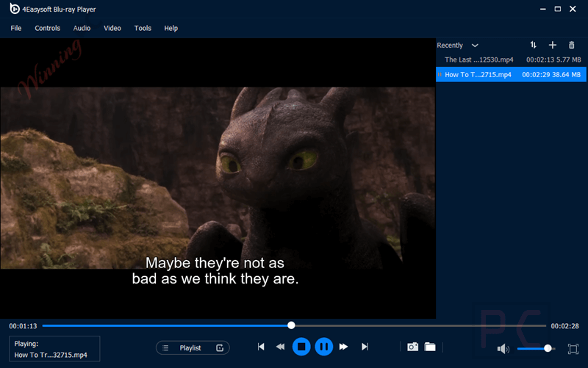Open the Controls menu
Screen dimensions: 588x368
click(47, 28)
